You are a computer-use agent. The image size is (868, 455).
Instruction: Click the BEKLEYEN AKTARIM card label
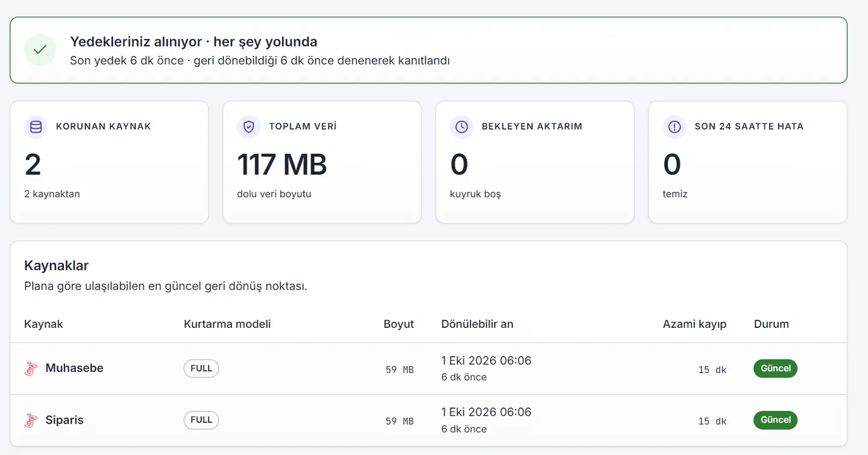532,127
